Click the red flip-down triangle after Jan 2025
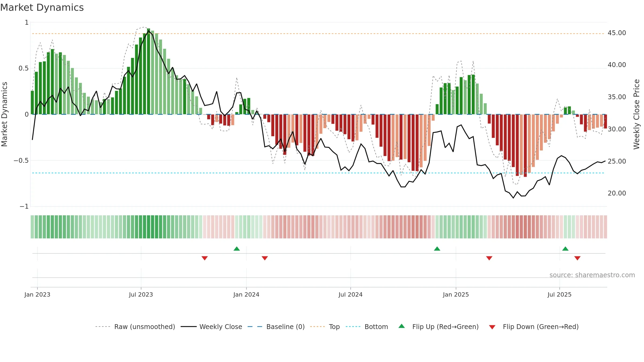This screenshot has height=362, width=644. click(x=489, y=258)
